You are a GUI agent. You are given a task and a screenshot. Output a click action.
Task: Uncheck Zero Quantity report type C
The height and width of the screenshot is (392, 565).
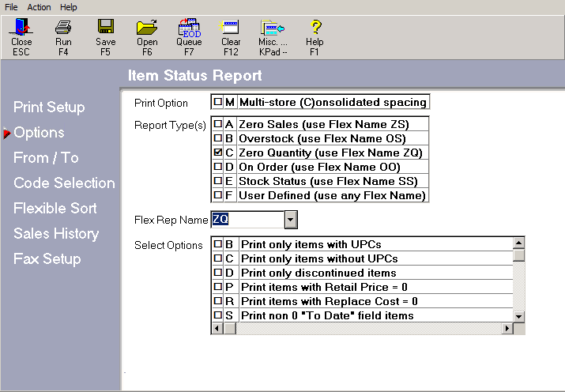point(217,153)
